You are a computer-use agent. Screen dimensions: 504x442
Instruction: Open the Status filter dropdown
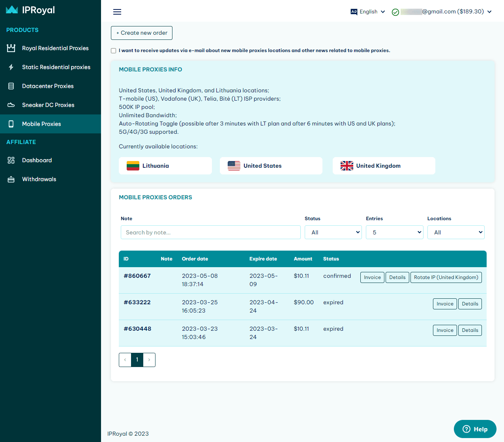333,232
